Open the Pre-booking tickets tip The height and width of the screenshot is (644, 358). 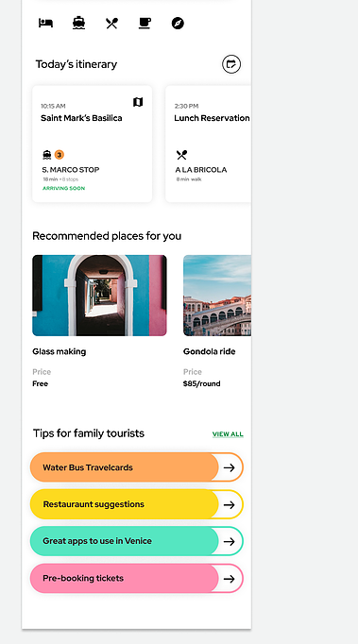(136, 578)
